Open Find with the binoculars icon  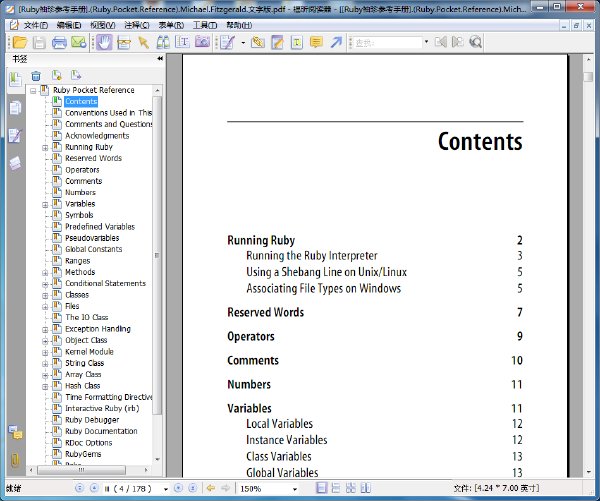click(163, 42)
